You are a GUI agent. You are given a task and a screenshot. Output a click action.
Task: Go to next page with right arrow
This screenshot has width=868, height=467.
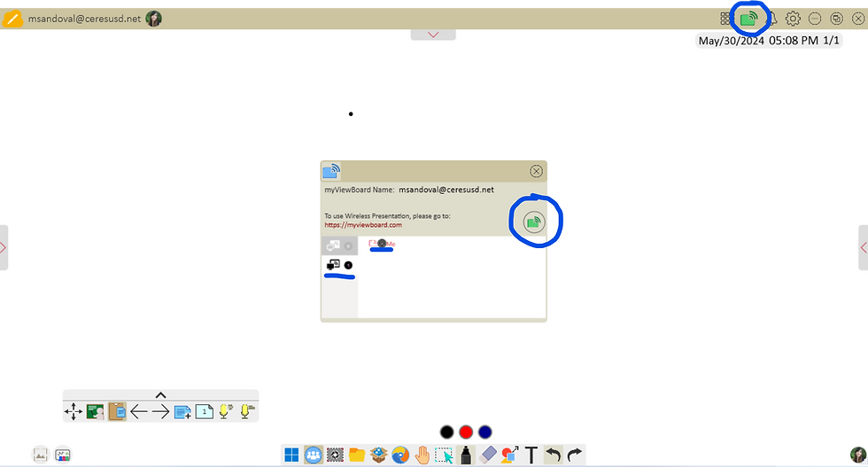pos(160,411)
